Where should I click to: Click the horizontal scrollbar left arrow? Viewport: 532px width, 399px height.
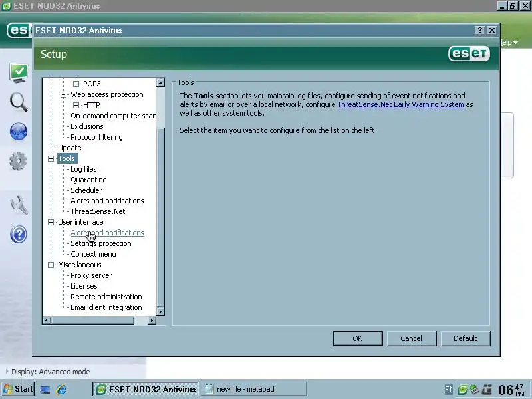coord(47,320)
